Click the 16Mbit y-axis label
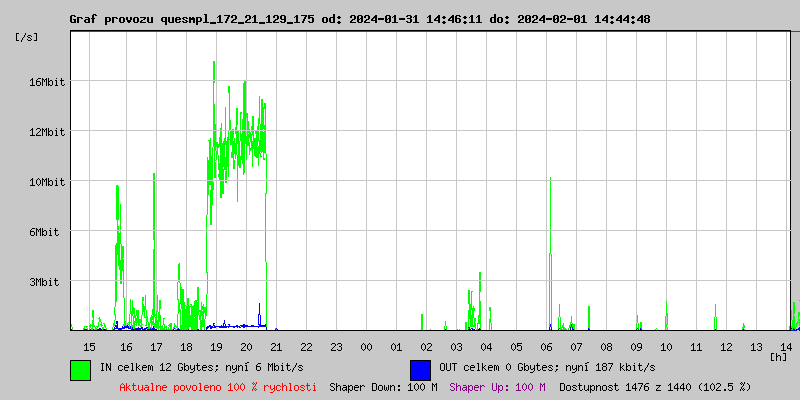800x400 pixels. tap(47, 82)
